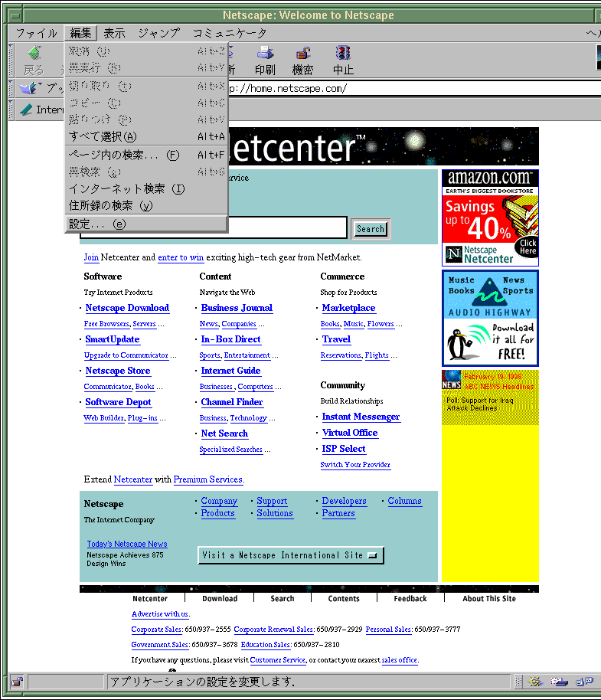Open the Internet Guide link

230,371
